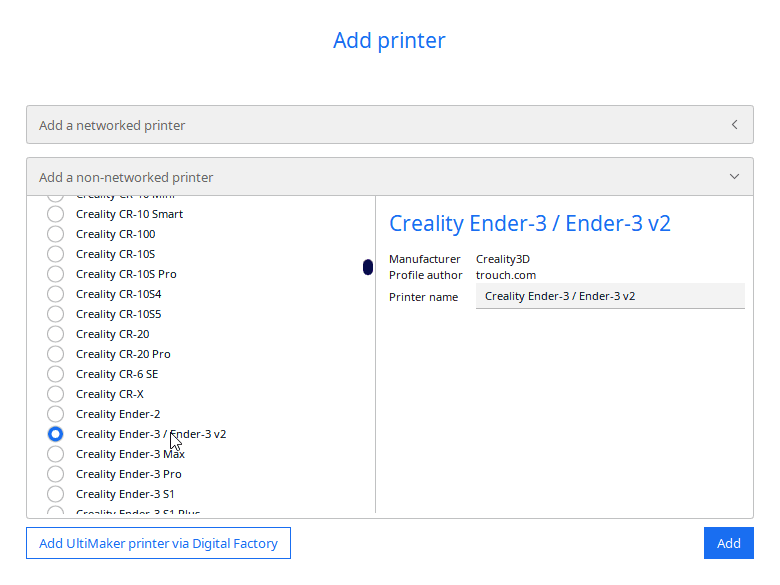The height and width of the screenshot is (585, 780).
Task: Click the trouch.com profile author text
Action: (x=505, y=275)
